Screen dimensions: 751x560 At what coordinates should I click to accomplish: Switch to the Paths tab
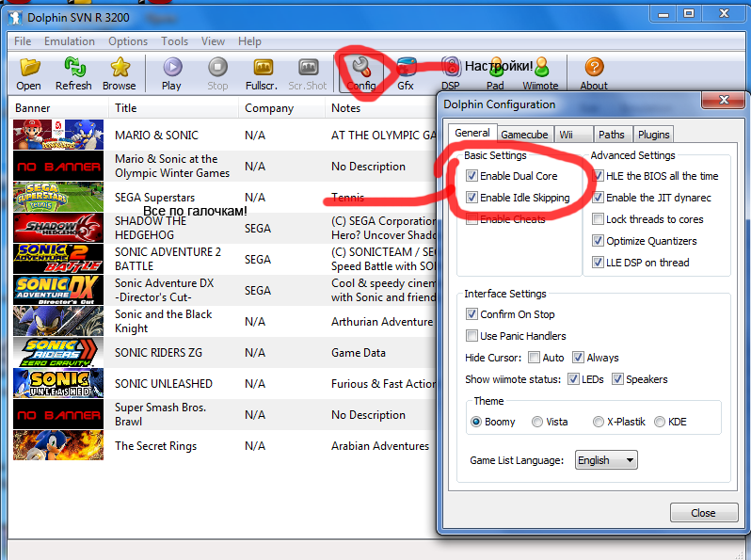click(x=612, y=135)
